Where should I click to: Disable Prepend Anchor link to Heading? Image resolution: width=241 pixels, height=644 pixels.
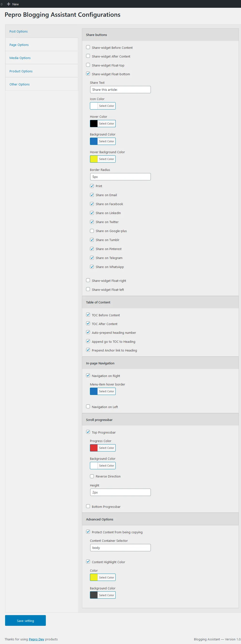coord(88,350)
